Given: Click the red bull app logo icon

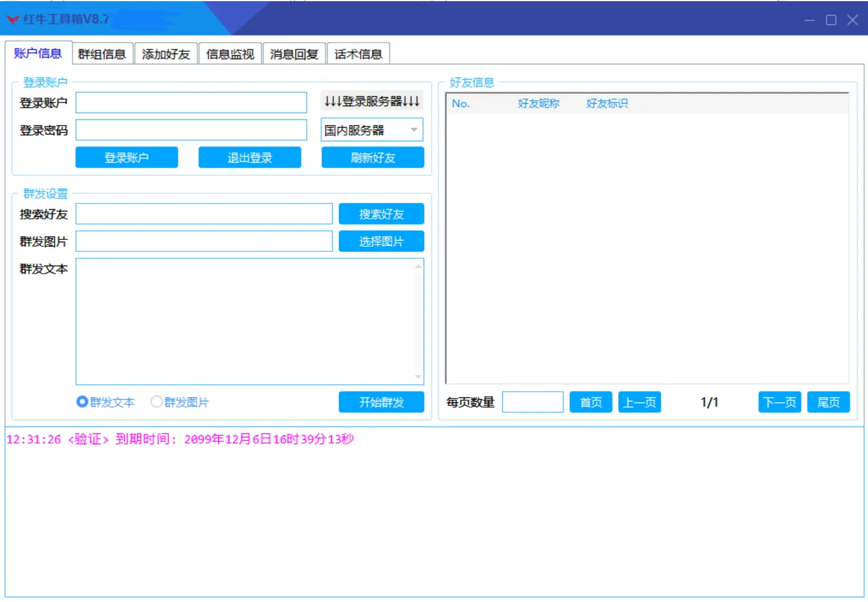Looking at the screenshot, I should (13, 19).
